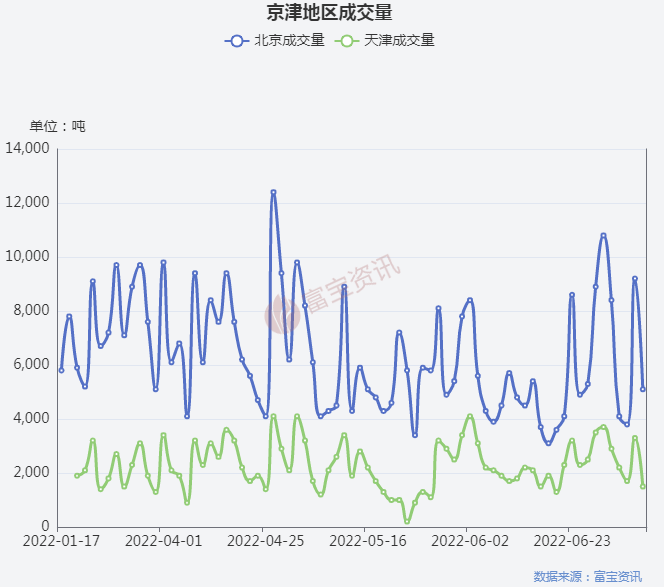Click the 单位：吨 unit label
The height and width of the screenshot is (587, 664).
click(57, 126)
